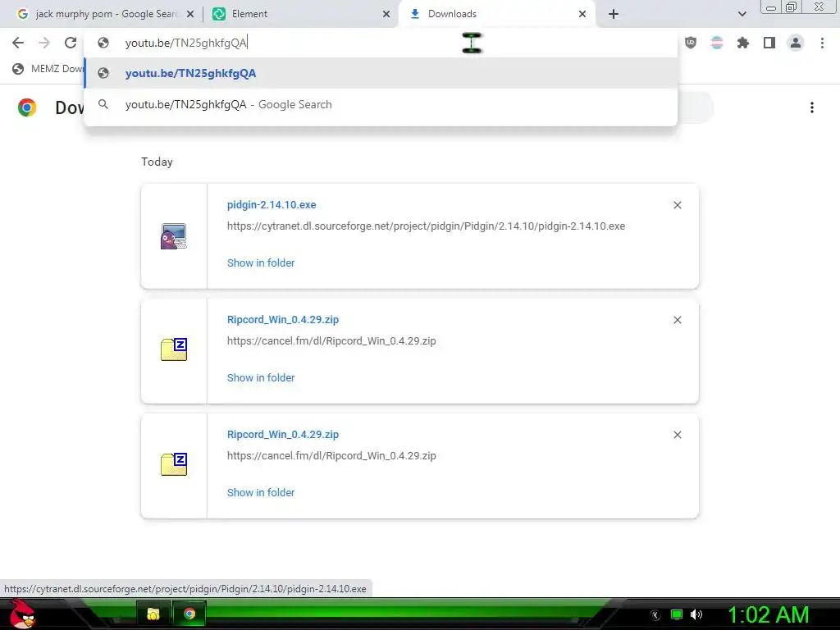Open the Extensions puzzle-piece menu
The height and width of the screenshot is (630, 840).
(x=743, y=43)
